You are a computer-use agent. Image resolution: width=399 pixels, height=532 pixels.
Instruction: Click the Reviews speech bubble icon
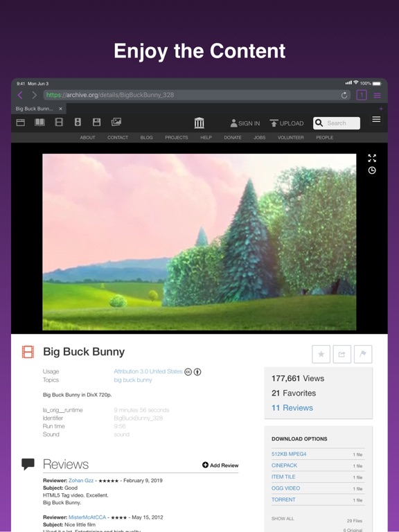click(28, 464)
